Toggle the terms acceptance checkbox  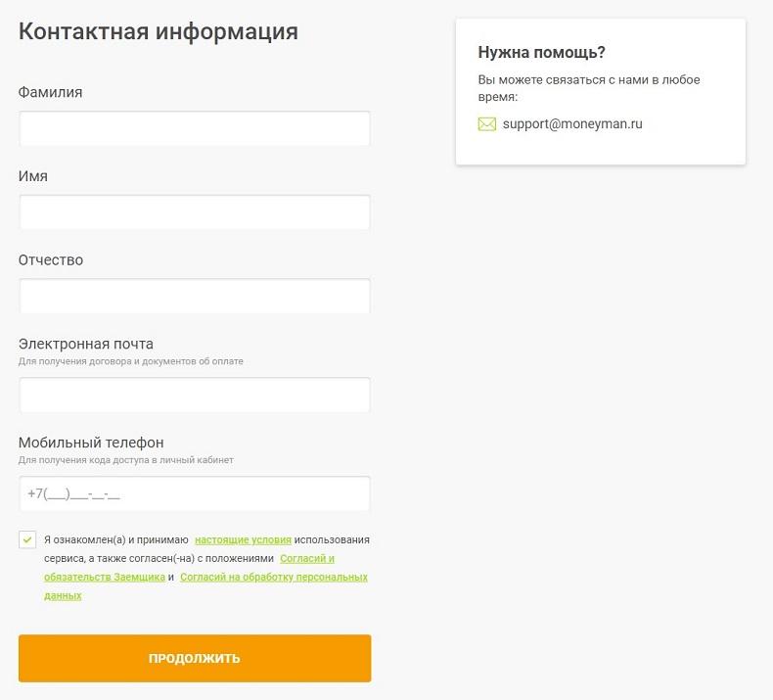(x=27, y=539)
